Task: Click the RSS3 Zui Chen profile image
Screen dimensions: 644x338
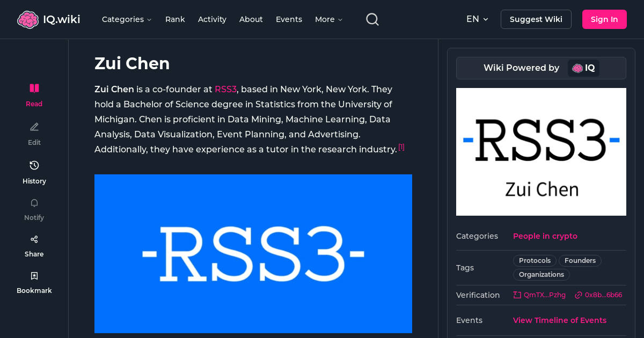Action: pyautogui.click(x=541, y=152)
